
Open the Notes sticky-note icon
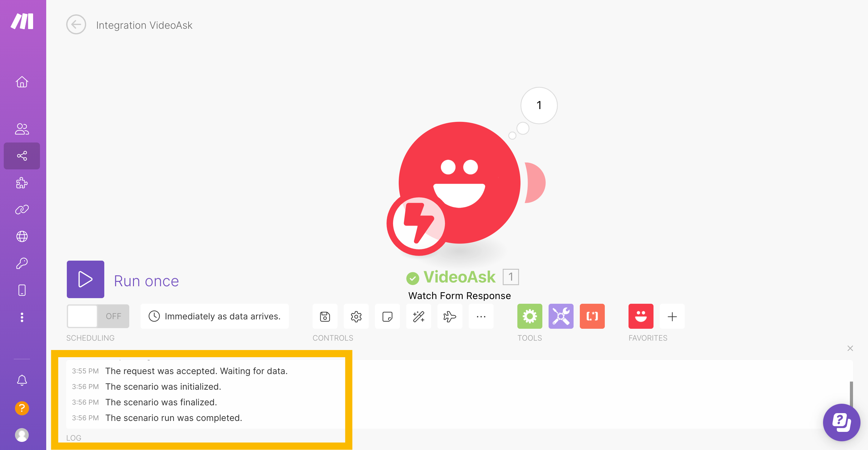387,317
